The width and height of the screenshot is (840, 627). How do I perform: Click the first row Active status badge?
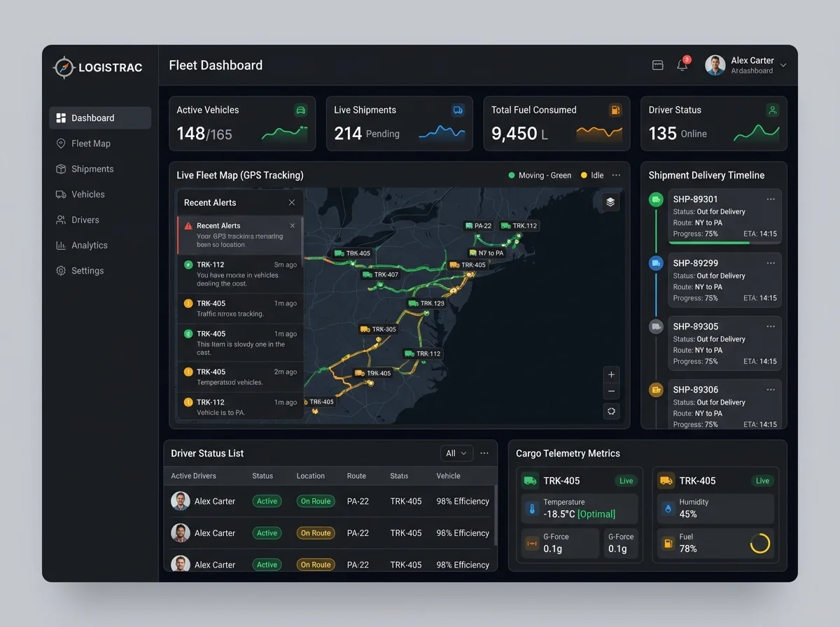(x=267, y=501)
